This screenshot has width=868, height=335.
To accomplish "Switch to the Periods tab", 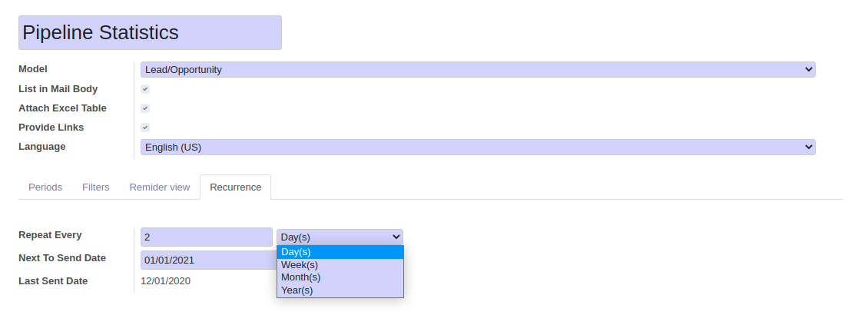I will click(x=45, y=187).
